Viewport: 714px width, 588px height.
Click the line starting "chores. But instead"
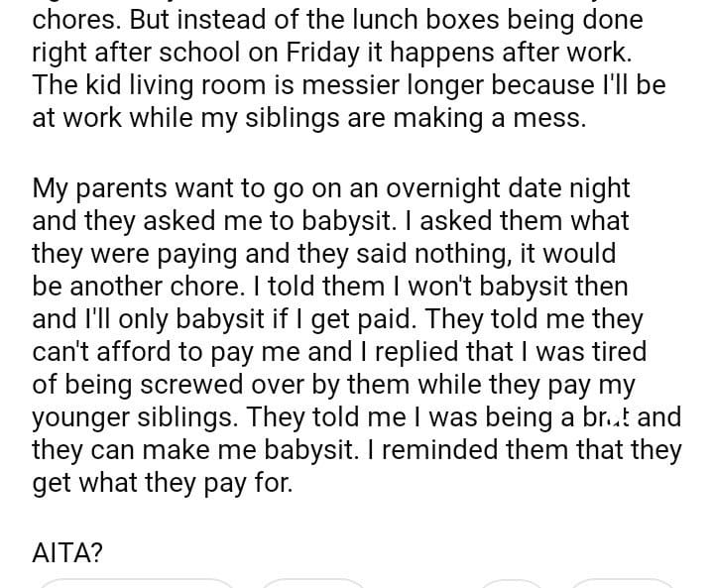(337, 19)
